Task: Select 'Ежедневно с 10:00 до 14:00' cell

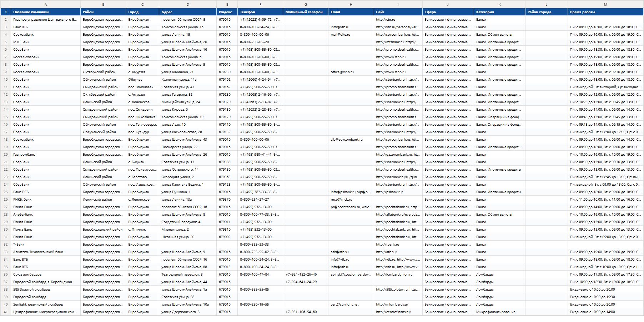Action: pos(605,312)
